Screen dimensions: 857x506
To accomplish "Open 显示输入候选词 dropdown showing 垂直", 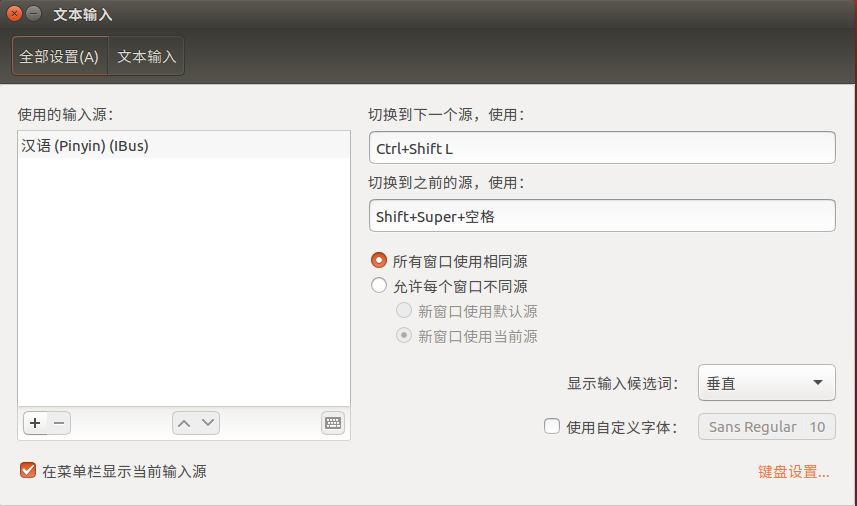I will pos(766,383).
